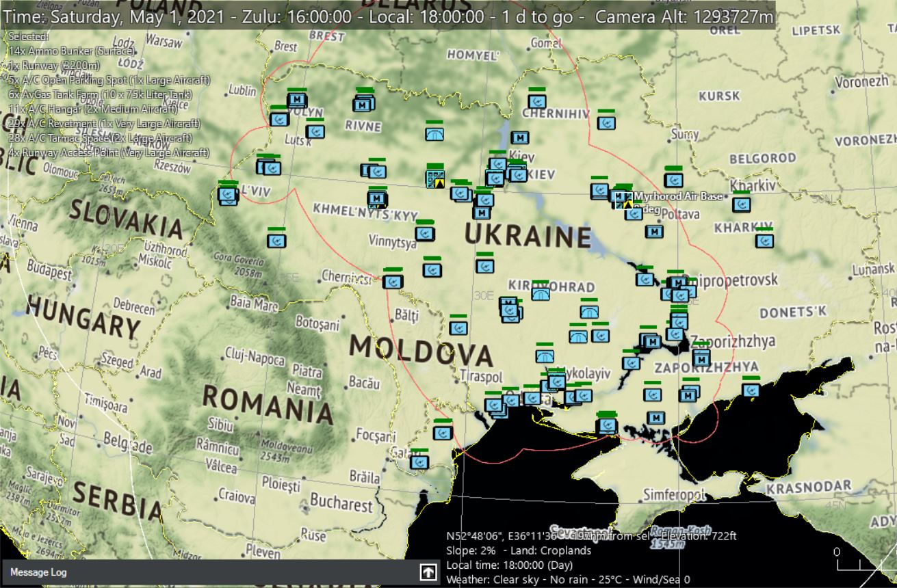
Task: Click radar icon below the Kharkiv city label
Action: pos(741,204)
